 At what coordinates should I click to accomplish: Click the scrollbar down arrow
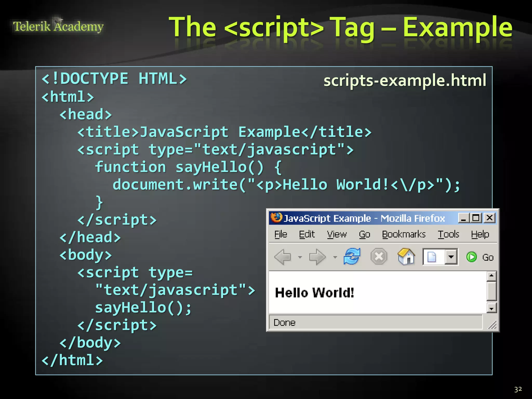491,308
